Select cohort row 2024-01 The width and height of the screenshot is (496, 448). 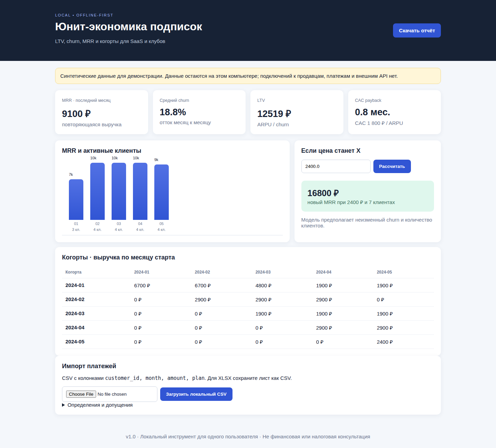[x=248, y=286]
